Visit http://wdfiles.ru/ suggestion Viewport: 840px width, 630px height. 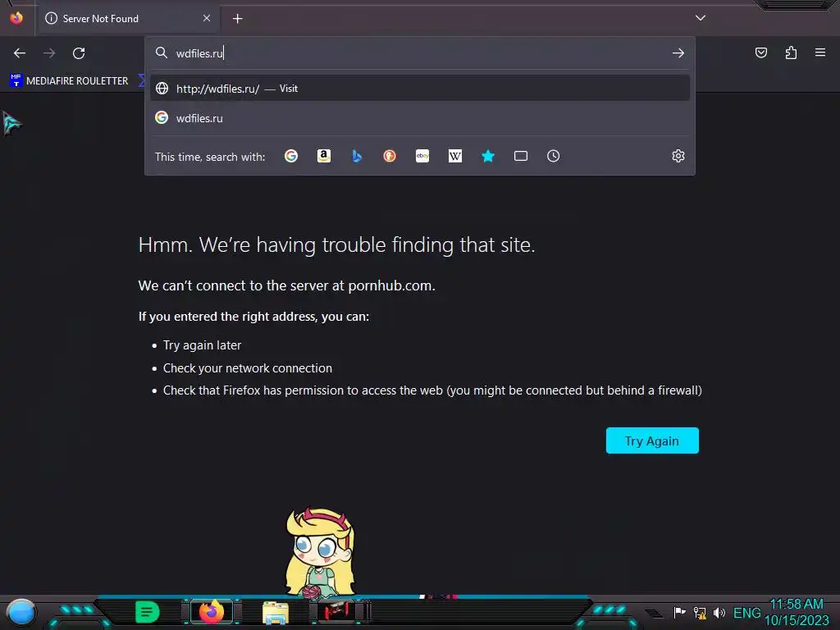pos(419,89)
